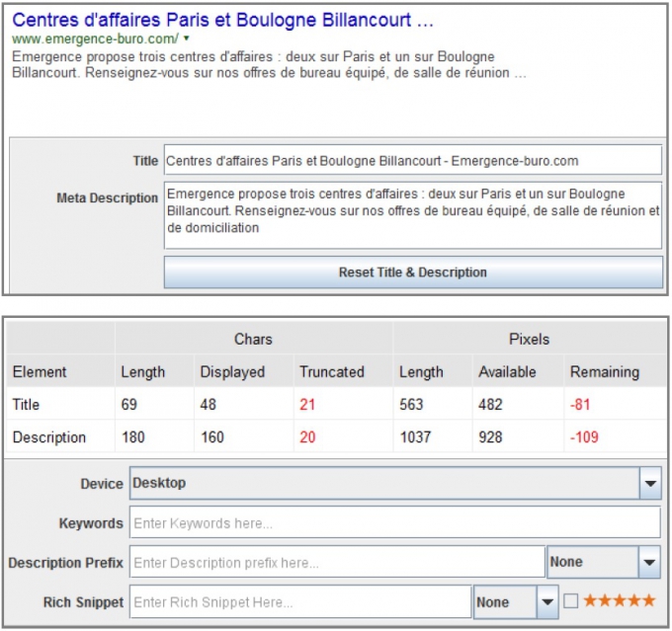The image size is (672, 631).
Task: Focus the Rich Snippet input field
Action: point(300,602)
